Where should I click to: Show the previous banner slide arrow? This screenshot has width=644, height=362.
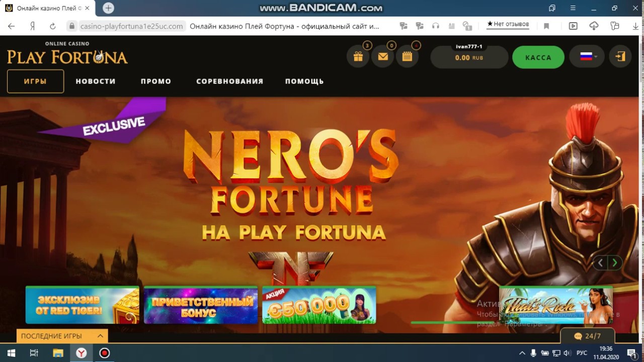[600, 263]
